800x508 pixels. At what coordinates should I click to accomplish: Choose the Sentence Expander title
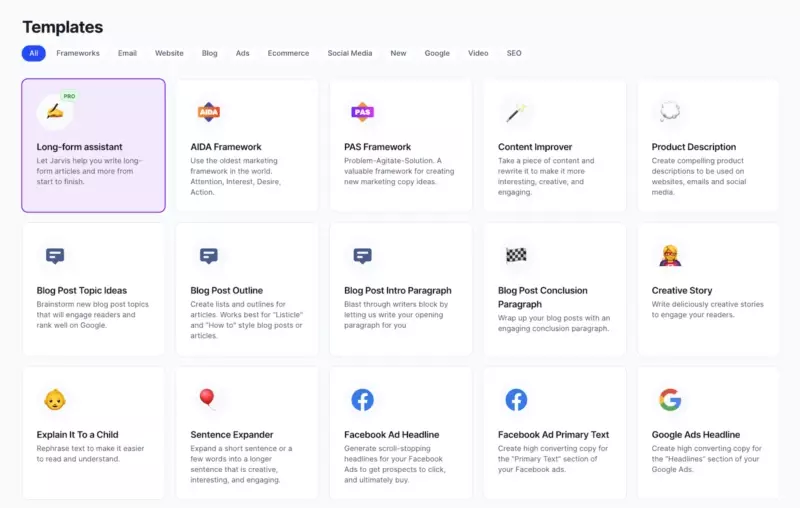(232, 435)
